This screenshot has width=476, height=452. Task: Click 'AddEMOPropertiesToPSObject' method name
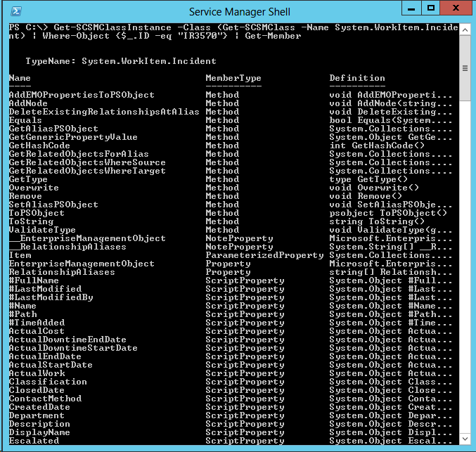tap(82, 95)
